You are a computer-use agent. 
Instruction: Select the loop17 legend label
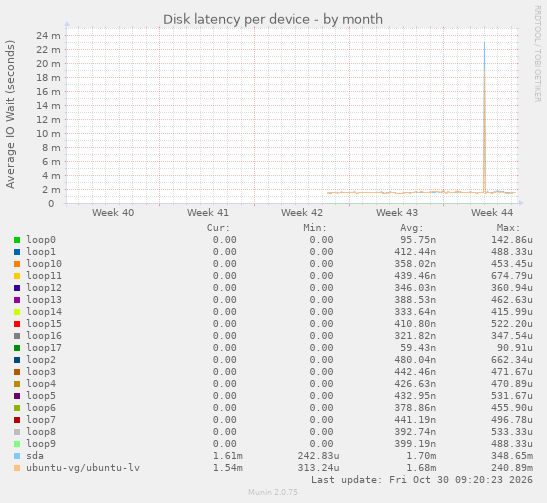point(44,348)
